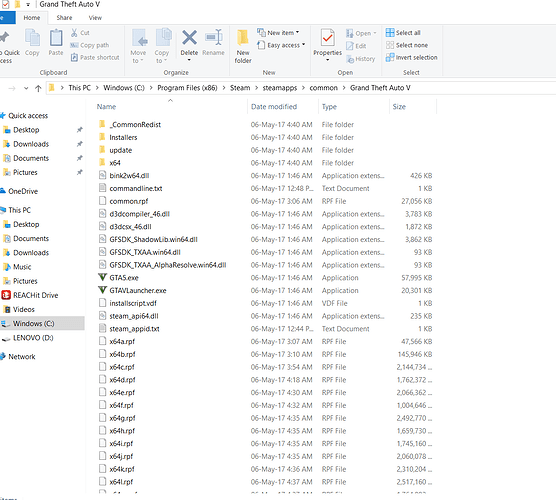
Task: Click steamapps in the address path
Action: (280, 88)
